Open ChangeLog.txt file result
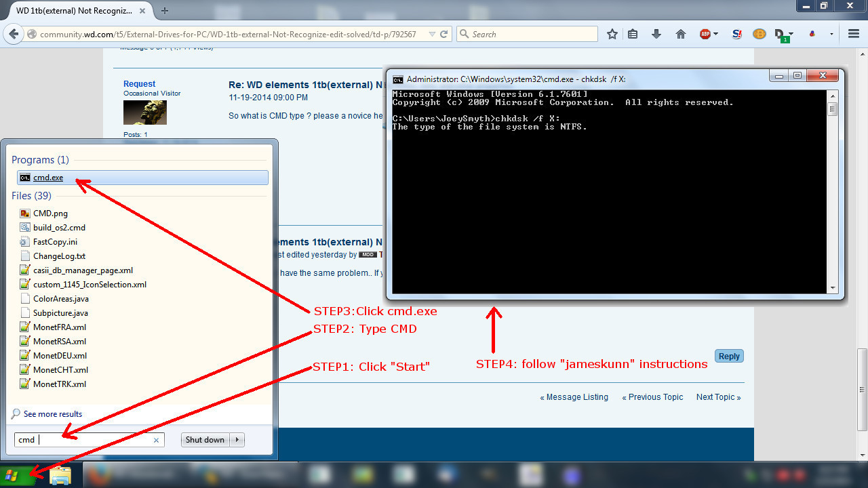The height and width of the screenshot is (488, 868). (59, 256)
